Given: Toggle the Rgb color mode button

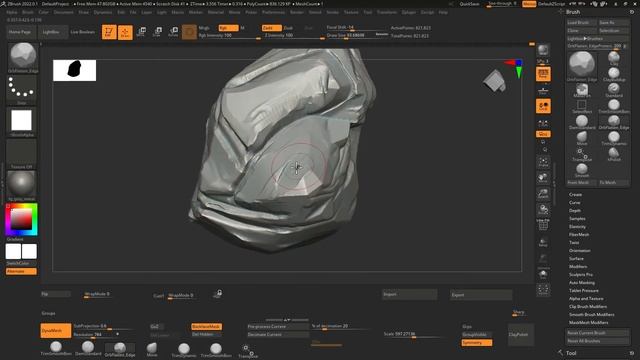Looking at the screenshot, I should (x=229, y=28).
